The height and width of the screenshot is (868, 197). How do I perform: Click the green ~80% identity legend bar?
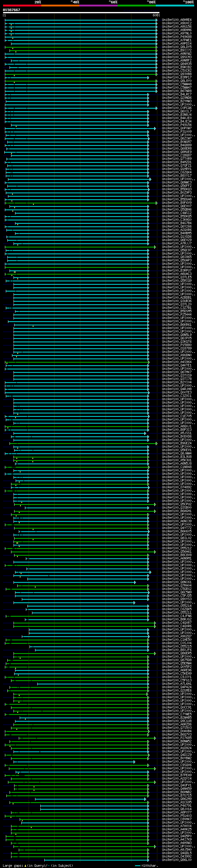[137, 6]
